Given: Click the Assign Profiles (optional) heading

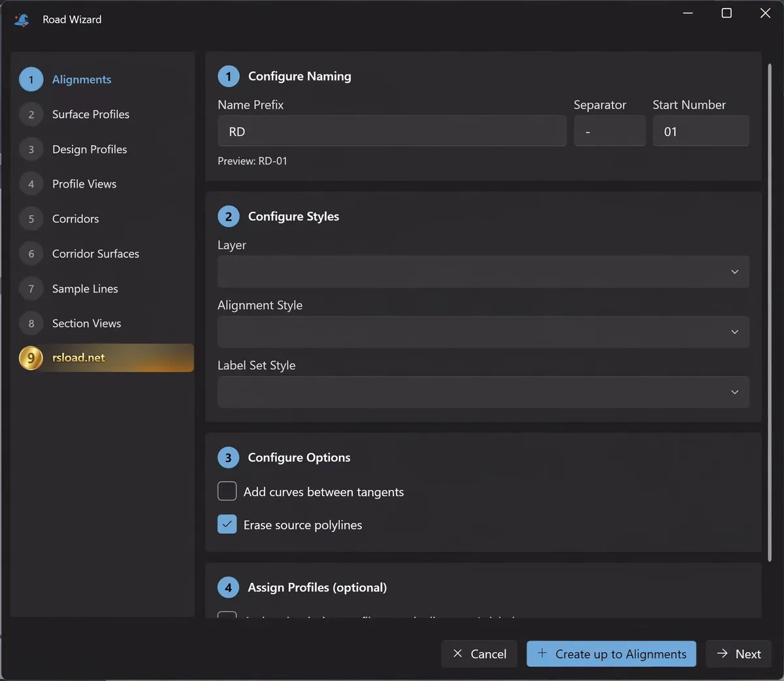Looking at the screenshot, I should point(318,588).
